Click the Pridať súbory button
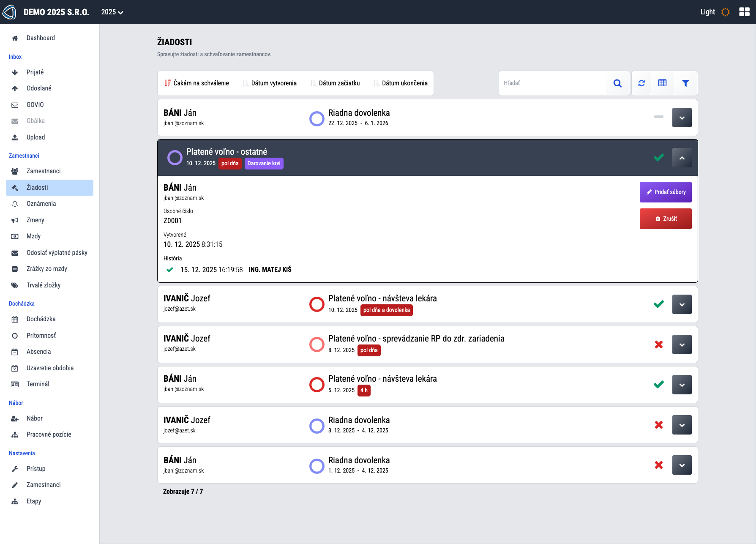The image size is (756, 544). (x=665, y=192)
